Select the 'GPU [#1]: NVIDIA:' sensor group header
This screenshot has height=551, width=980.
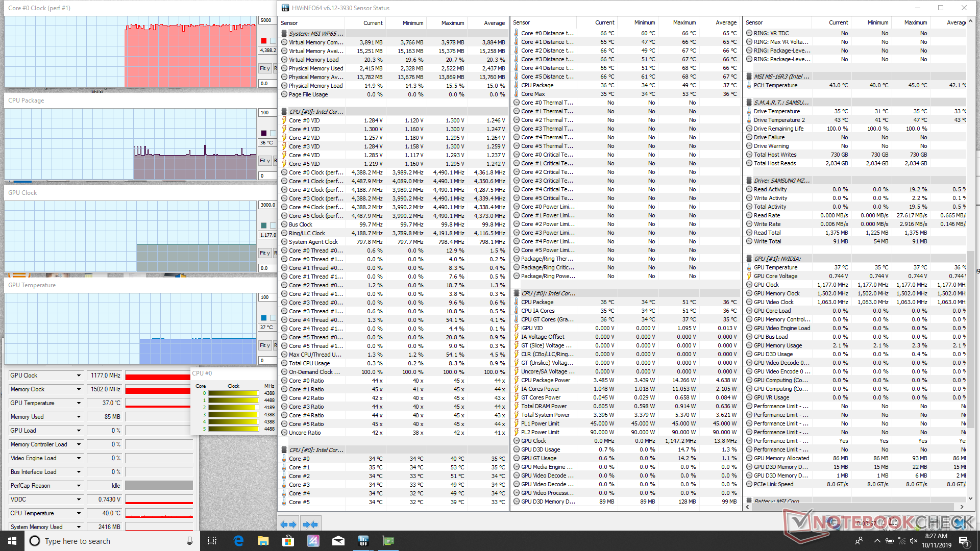855,259
